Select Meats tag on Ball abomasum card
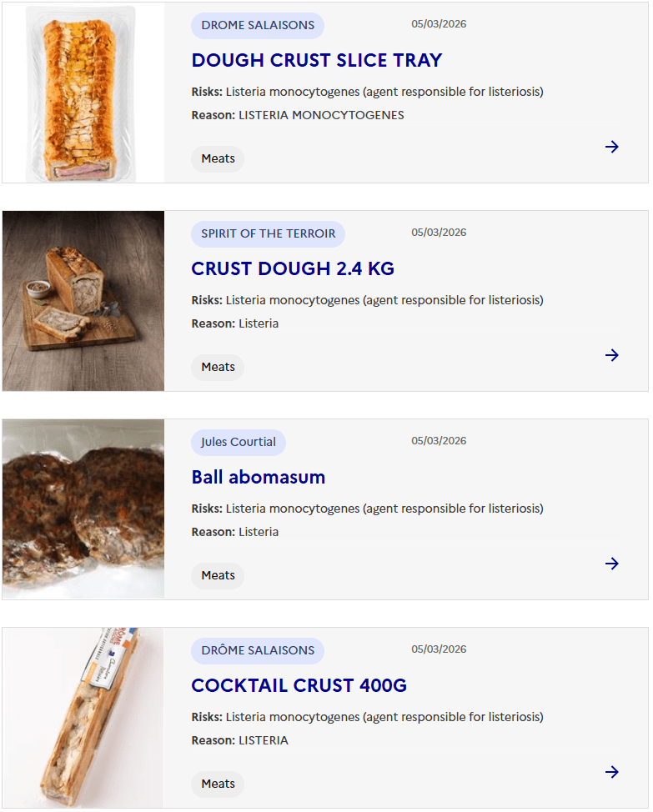Viewport: 653px width, 812px height. (x=218, y=575)
